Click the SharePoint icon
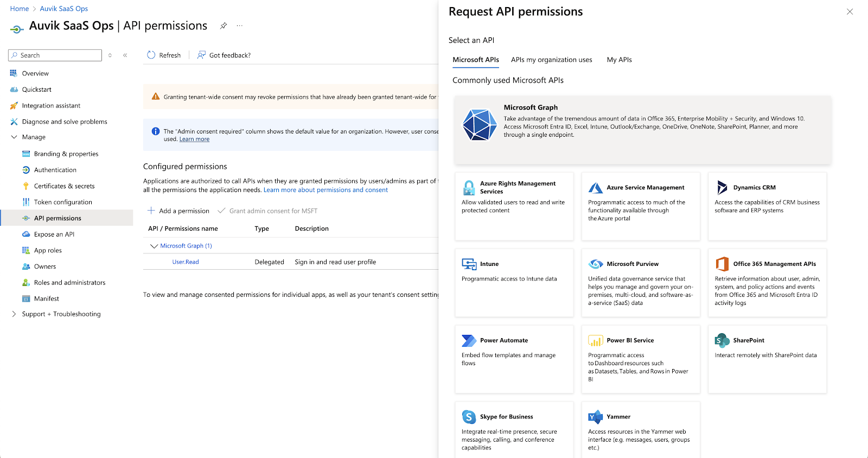This screenshot has height=458, width=868. 722,341
